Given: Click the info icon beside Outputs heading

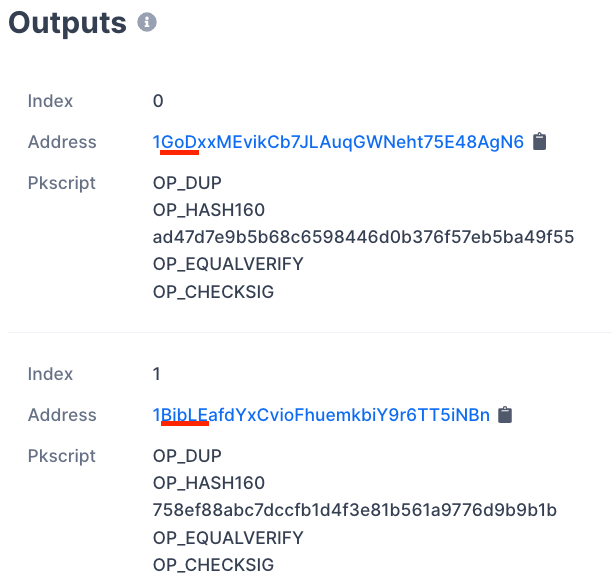Looking at the screenshot, I should coord(147,22).
